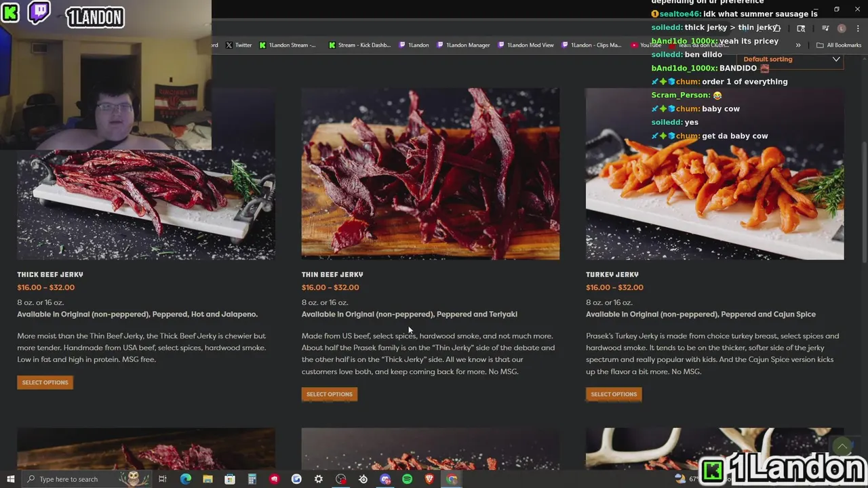The width and height of the screenshot is (868, 488).
Task: Open Spotify from the taskbar
Action: click(407, 479)
